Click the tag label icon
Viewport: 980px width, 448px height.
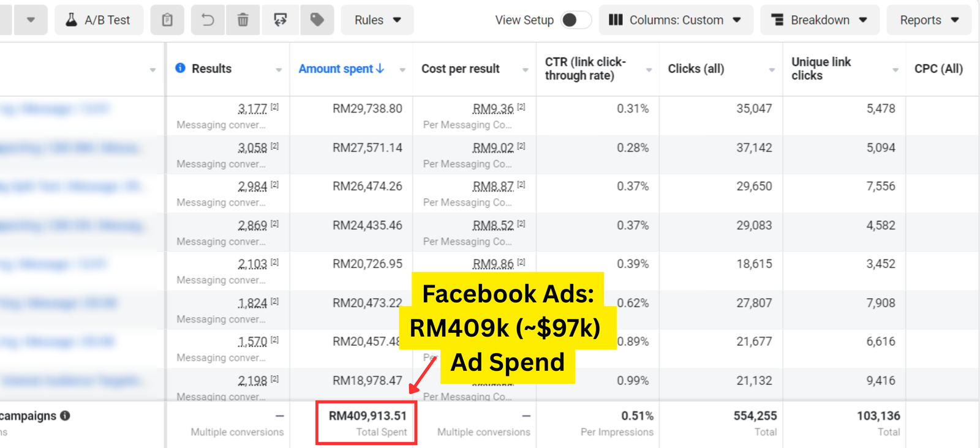[317, 20]
